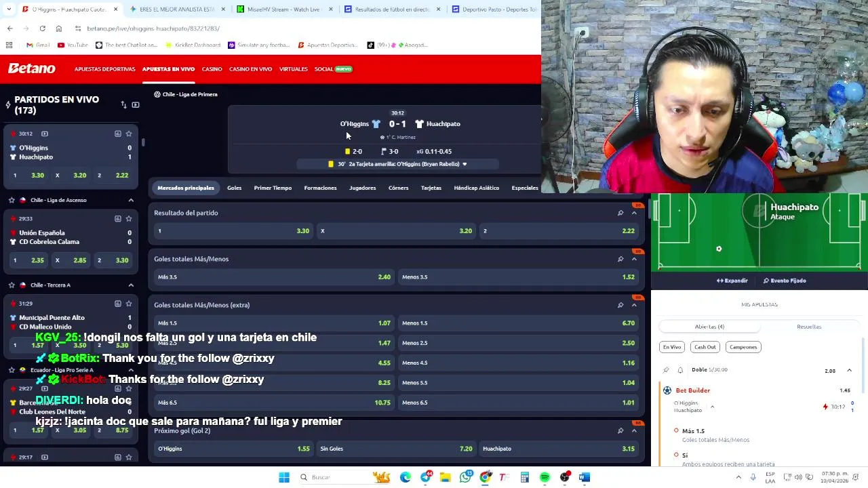Click the Betano logo

[32, 68]
